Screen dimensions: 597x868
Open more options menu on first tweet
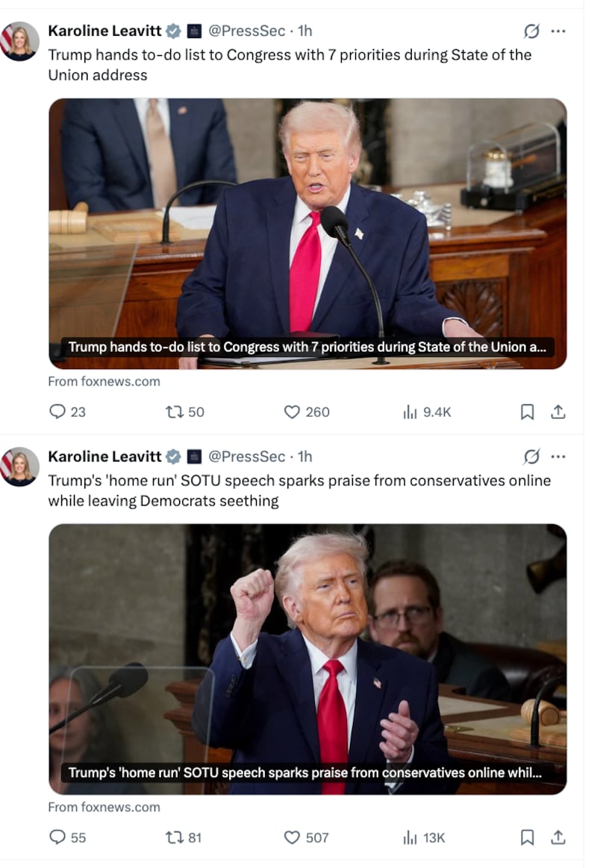tap(558, 31)
